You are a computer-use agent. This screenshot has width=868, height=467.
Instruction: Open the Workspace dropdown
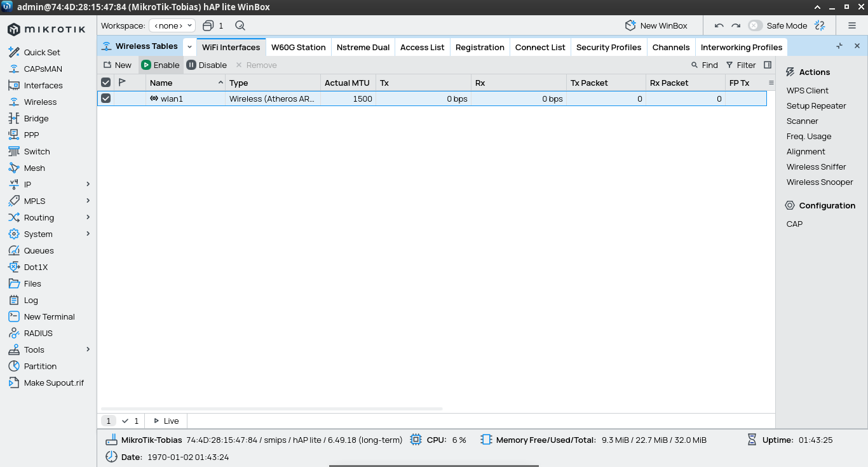[172, 26]
